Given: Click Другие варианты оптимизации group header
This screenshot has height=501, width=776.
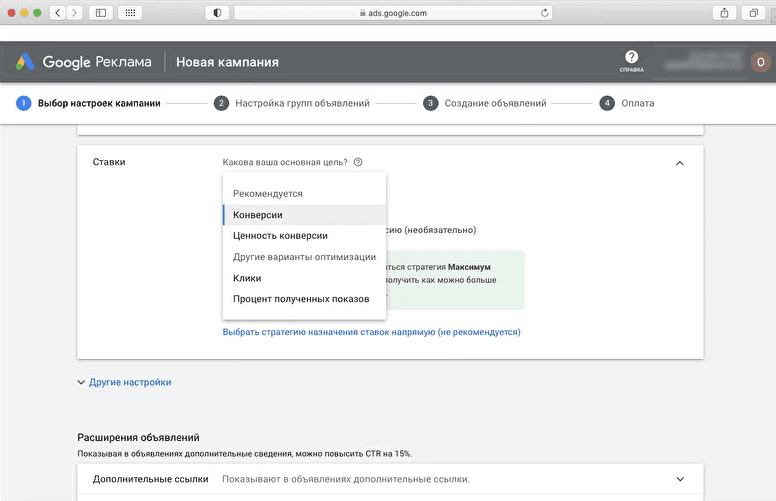Looking at the screenshot, I should (304, 257).
